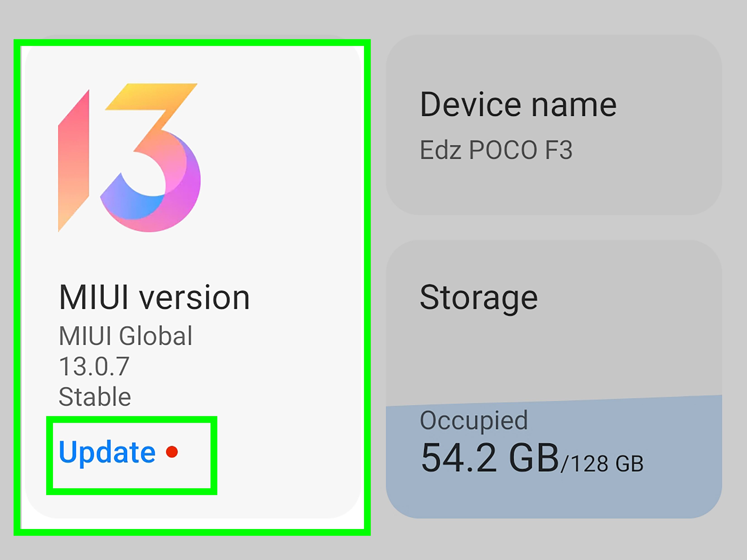Open the Storage heading
This screenshot has width=747, height=560.
pos(479,298)
